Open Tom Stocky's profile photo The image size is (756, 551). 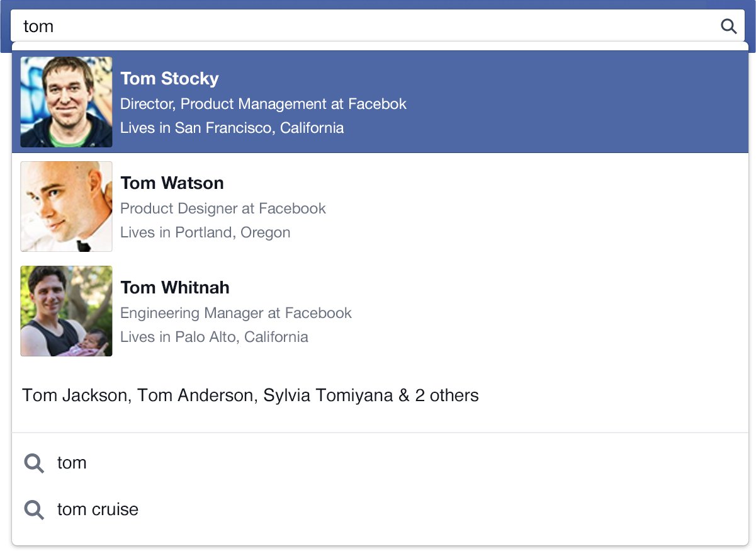tap(66, 102)
